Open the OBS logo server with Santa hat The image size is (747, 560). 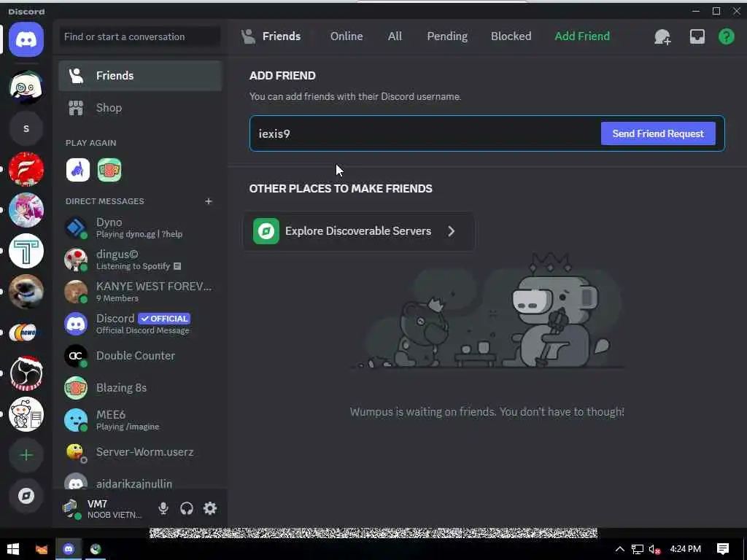coord(26,373)
